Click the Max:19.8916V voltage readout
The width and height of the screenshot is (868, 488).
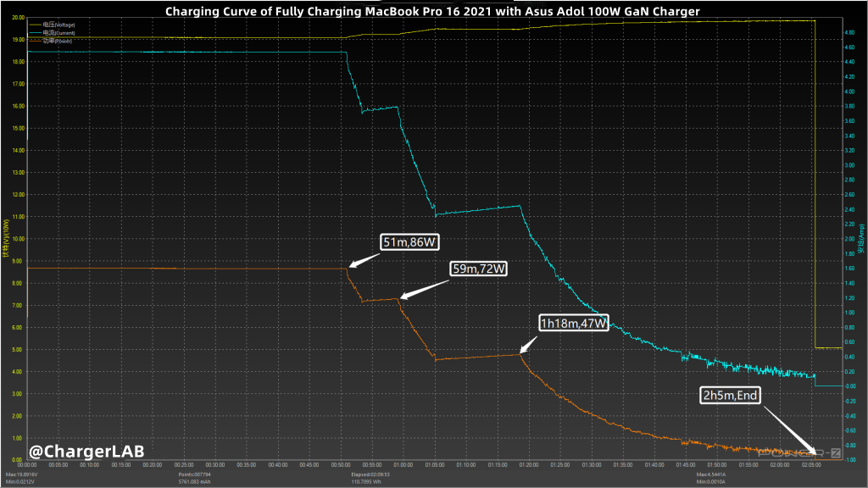click(x=21, y=474)
